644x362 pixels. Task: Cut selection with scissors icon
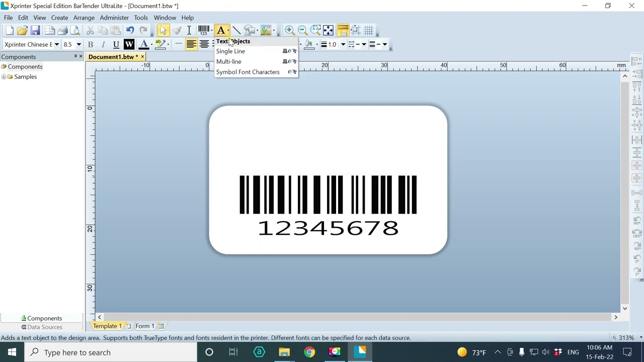pyautogui.click(x=90, y=31)
